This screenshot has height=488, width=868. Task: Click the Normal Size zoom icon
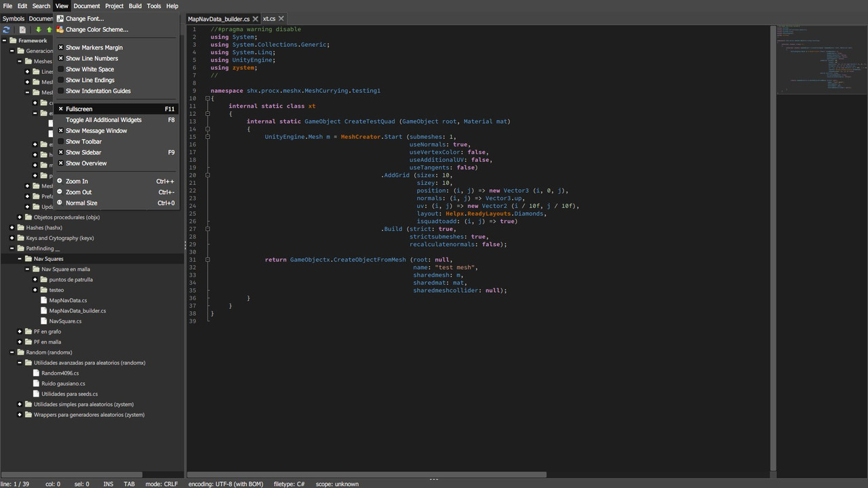[x=60, y=203]
